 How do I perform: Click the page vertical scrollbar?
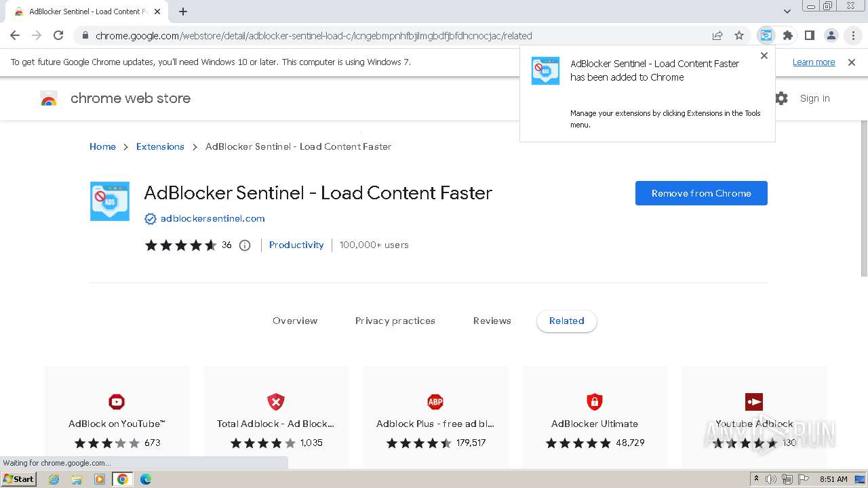(863, 199)
